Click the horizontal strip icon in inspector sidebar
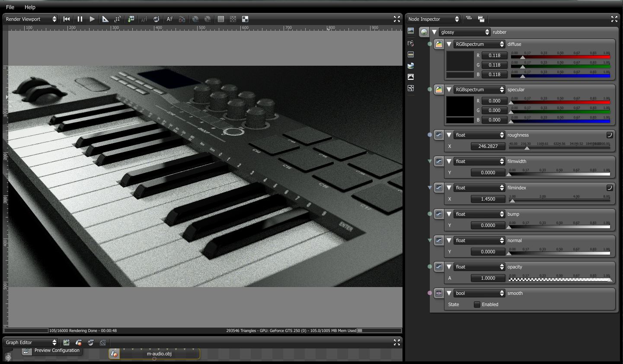 click(411, 54)
